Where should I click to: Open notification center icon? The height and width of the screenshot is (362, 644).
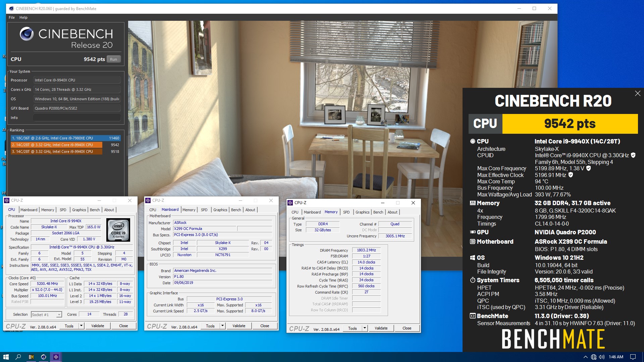point(633,357)
